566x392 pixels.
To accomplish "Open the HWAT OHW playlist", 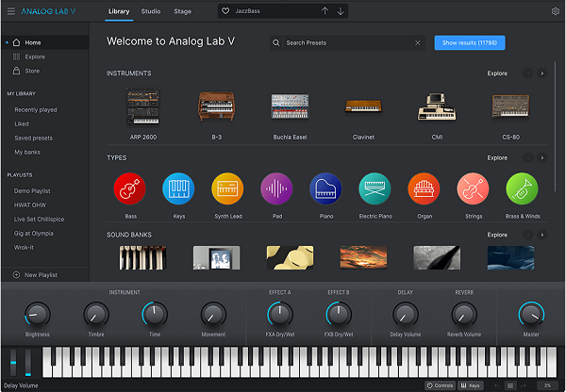I will (x=30, y=204).
